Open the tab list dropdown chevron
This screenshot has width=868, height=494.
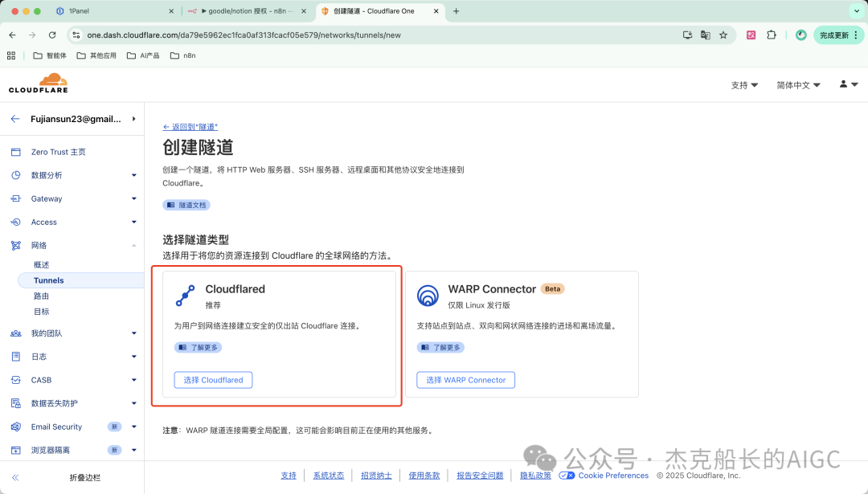click(858, 11)
